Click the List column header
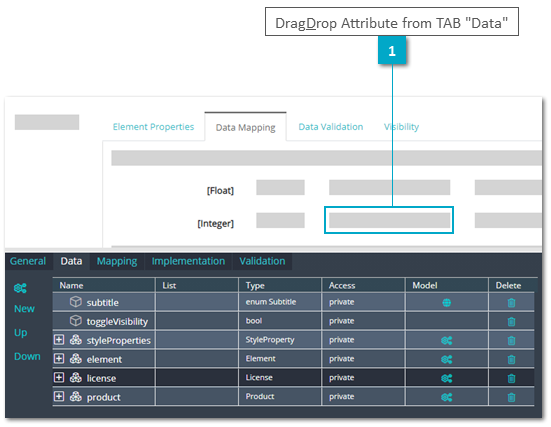This screenshot has height=427, width=551. point(197,285)
